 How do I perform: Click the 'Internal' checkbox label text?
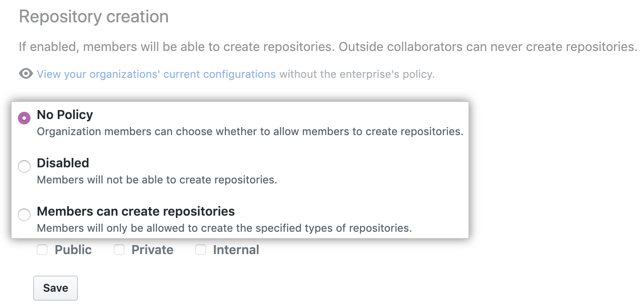pos(236,250)
